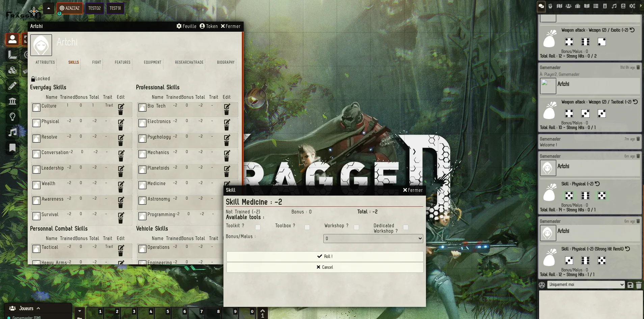Switch to the Biography tab
The width and height of the screenshot is (644, 319).
(226, 62)
